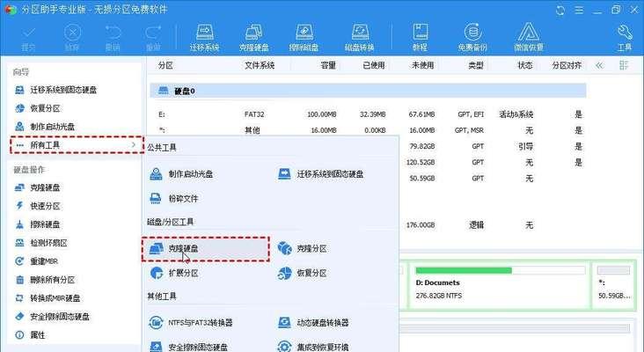Click the refresh icon in the title bar
Screen dimensions: 644x352
tap(560, 10)
